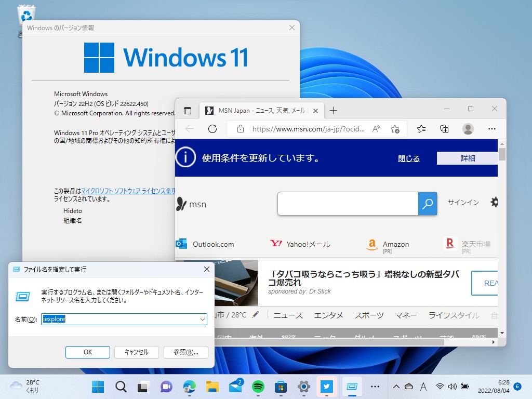Viewport: 532px width, 399px height.
Task: Click the iexplore text input field
Action: [114, 319]
